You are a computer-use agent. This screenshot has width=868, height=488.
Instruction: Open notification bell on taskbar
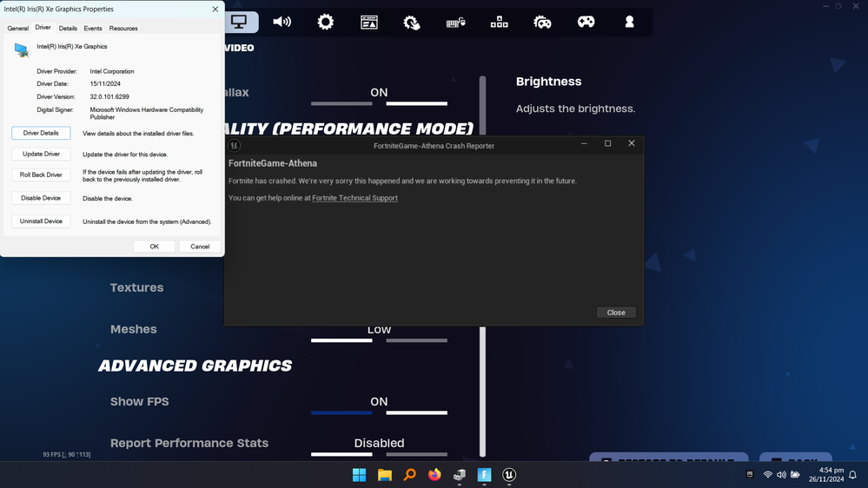click(x=852, y=475)
